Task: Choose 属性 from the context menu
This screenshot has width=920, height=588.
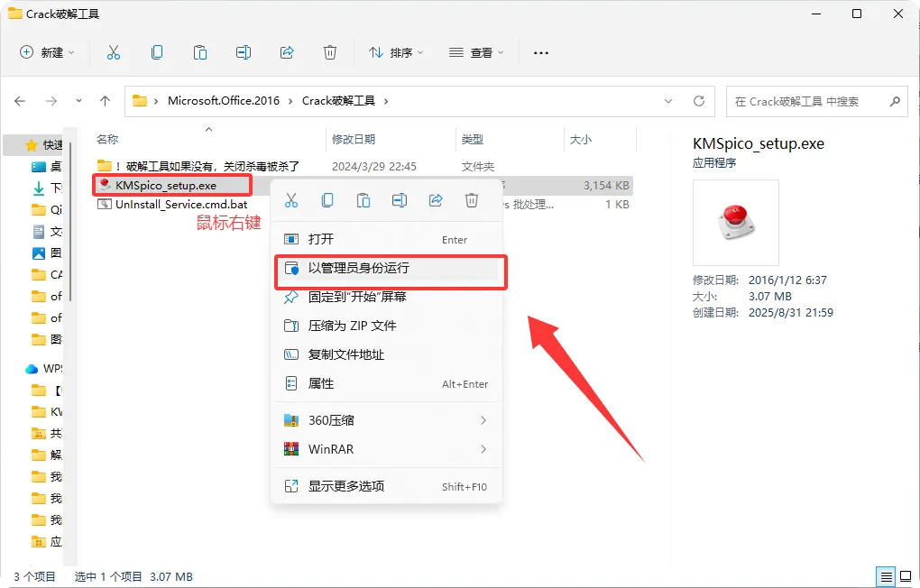Action: [x=387, y=384]
